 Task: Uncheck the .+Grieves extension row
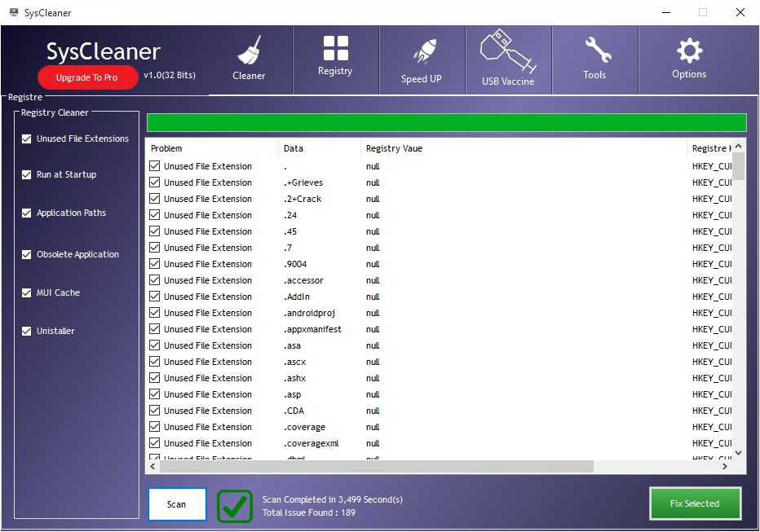155,182
